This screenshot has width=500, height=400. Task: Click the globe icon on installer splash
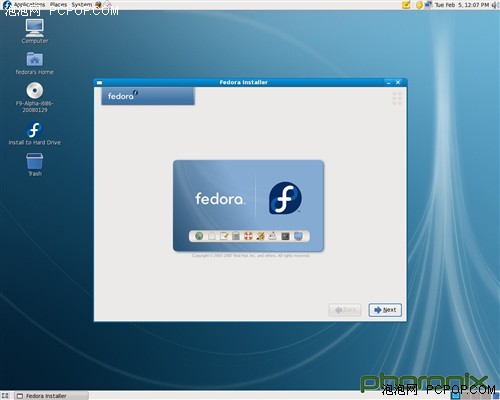[x=199, y=236]
